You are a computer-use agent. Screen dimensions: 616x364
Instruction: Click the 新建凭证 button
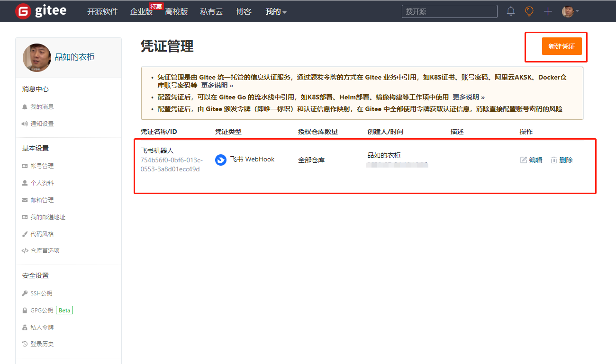tap(562, 46)
